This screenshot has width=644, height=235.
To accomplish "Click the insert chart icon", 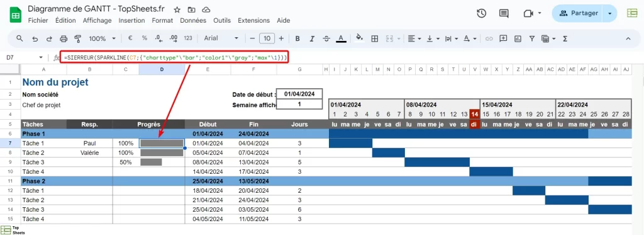I will point(518,38).
